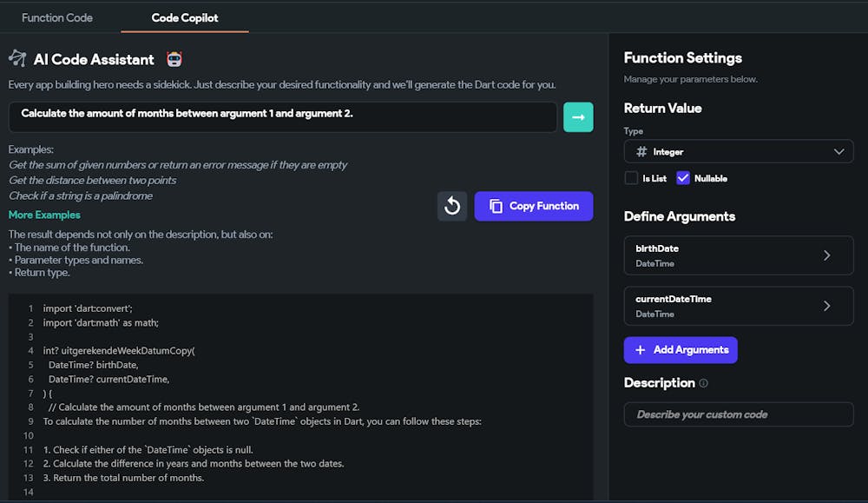The image size is (868, 503).
Task: Click the regenerate circular arrow icon
Action: (x=452, y=206)
